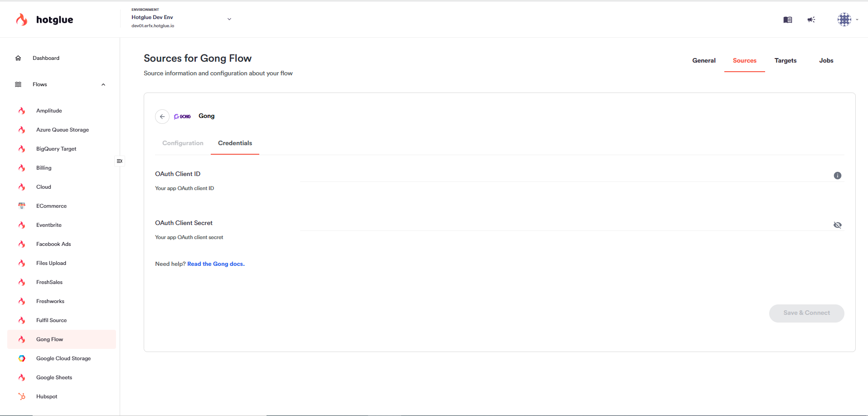This screenshot has width=868, height=416.
Task: Open the Azure Queue Storage flow
Action: [x=63, y=130]
